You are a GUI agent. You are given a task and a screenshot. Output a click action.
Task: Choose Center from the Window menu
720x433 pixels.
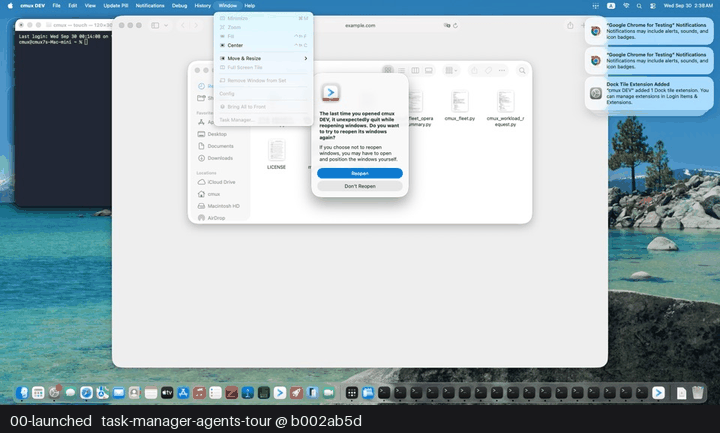[264, 45]
